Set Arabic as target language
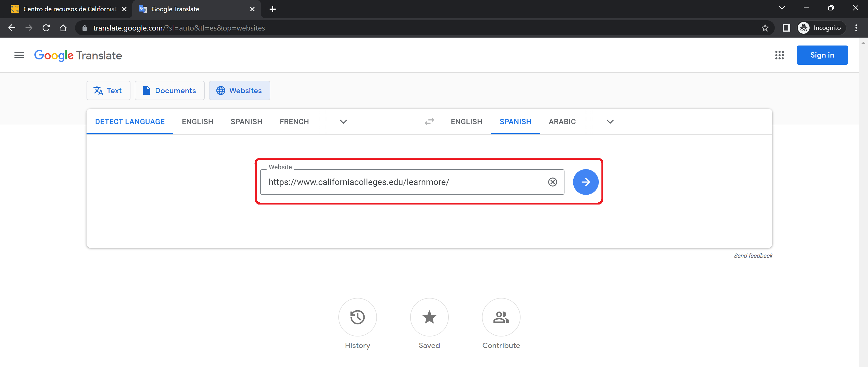868x367 pixels. pos(562,122)
